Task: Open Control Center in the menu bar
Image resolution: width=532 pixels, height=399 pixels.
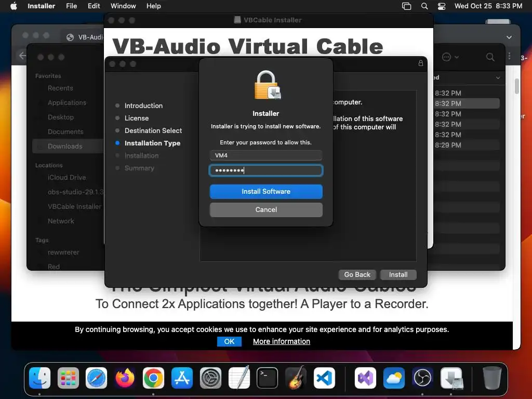Action: click(x=442, y=6)
